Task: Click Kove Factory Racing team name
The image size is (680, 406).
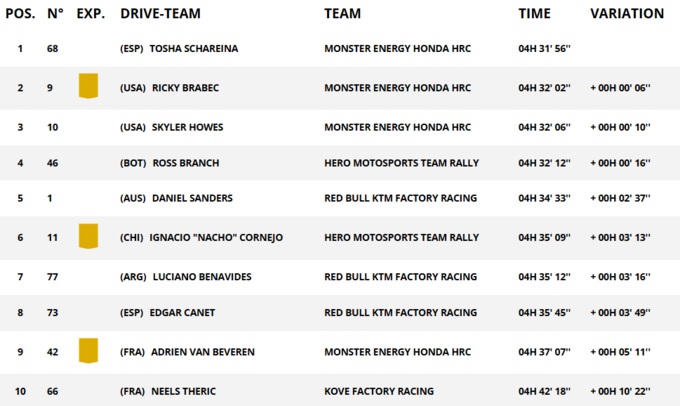Action: point(379,391)
